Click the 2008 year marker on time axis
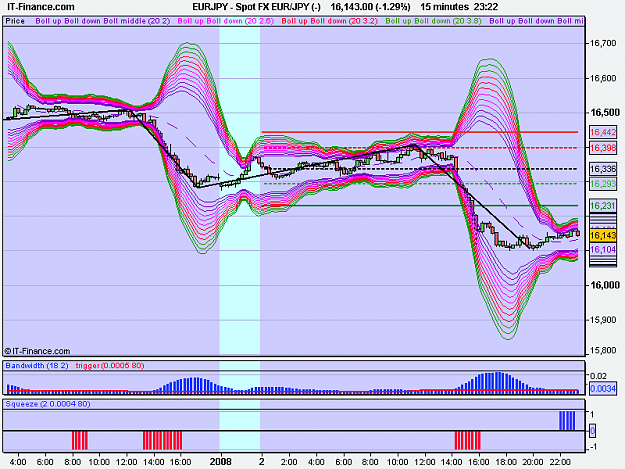Screen dimensions: 625x469 [x=220, y=462]
